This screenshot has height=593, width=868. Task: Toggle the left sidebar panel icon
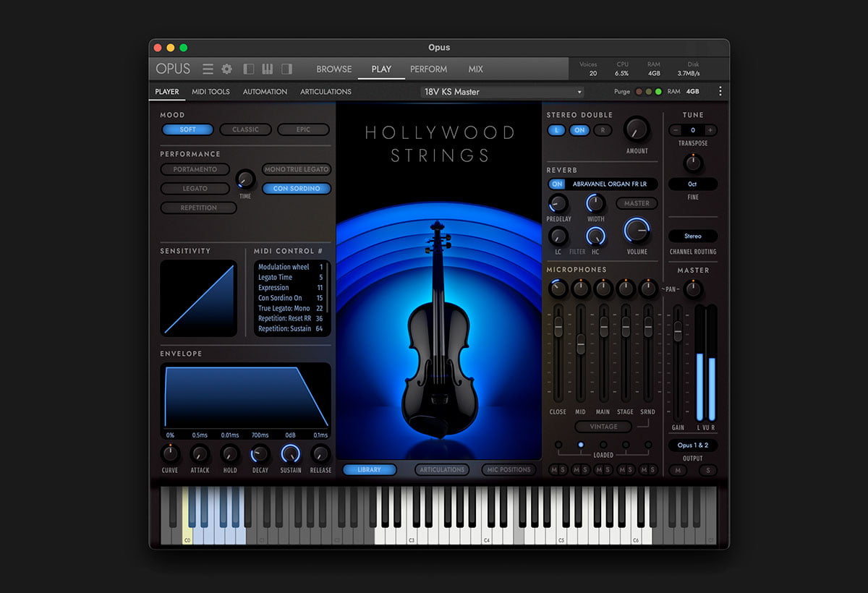(249, 69)
